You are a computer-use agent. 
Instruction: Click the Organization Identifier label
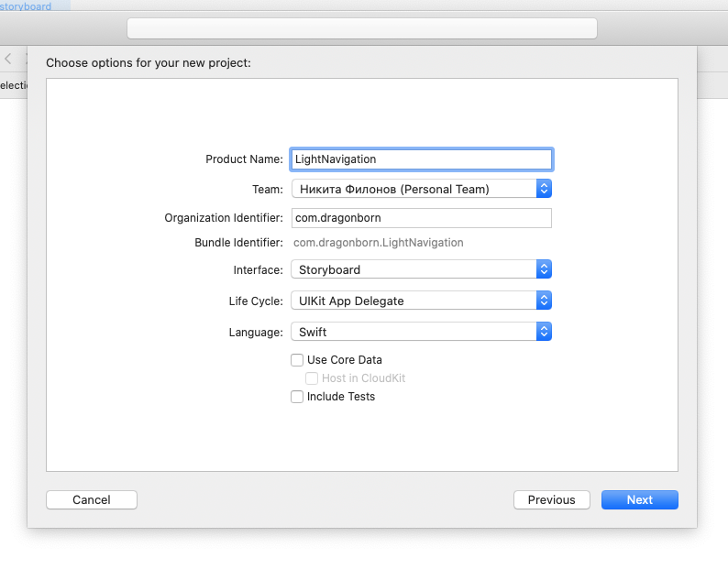click(x=224, y=218)
